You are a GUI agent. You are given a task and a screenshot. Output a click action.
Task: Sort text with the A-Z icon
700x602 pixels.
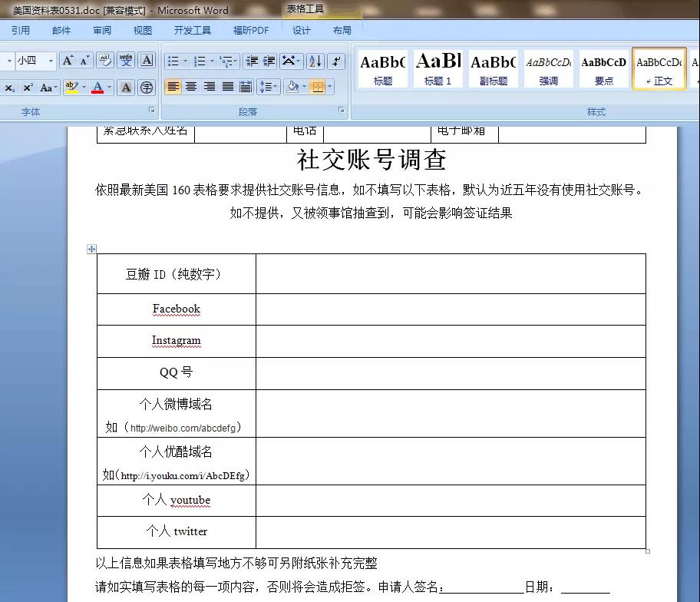click(315, 61)
